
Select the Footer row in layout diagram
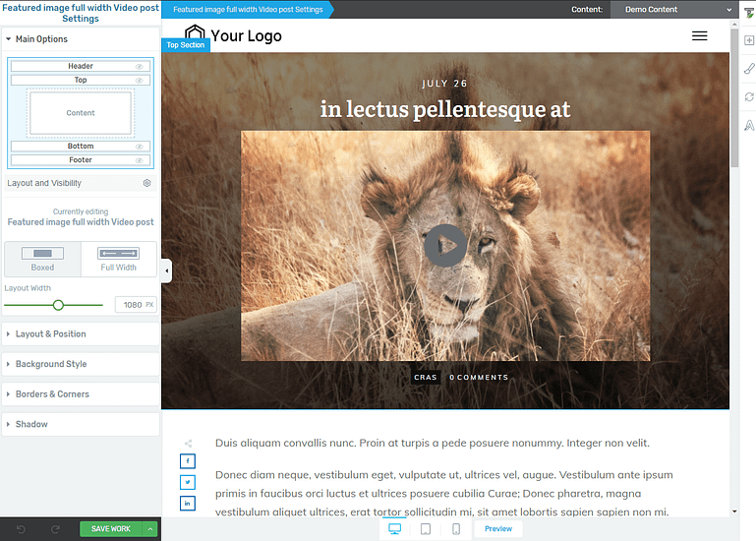click(81, 160)
